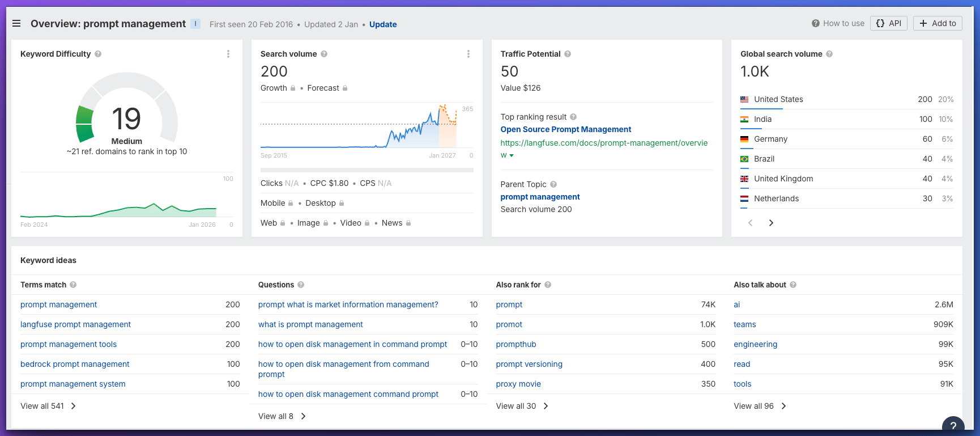
Task: Click the How to use link
Action: point(838,23)
